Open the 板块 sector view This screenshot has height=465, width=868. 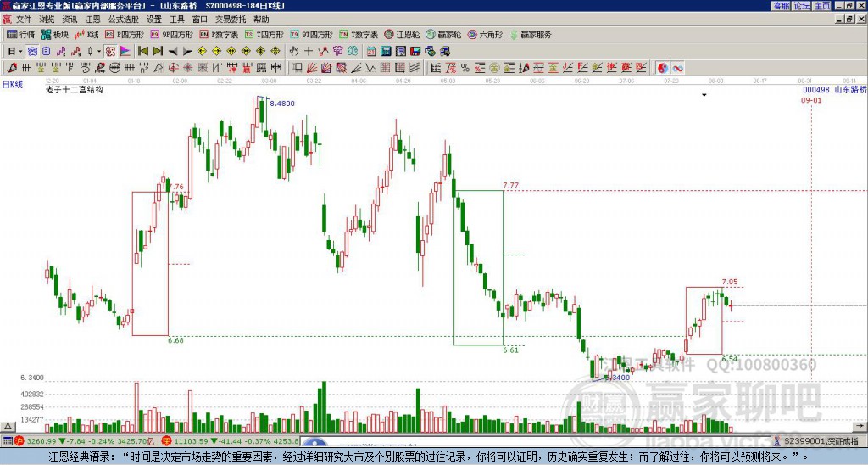(x=54, y=34)
